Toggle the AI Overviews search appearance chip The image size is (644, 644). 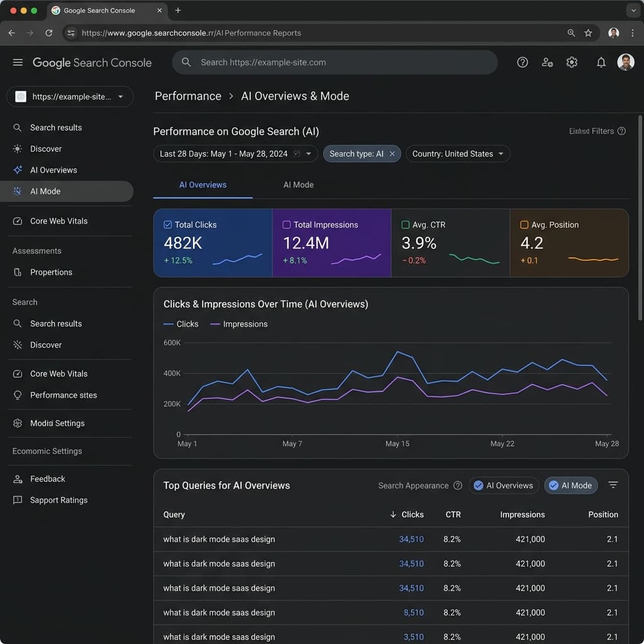tap(504, 486)
